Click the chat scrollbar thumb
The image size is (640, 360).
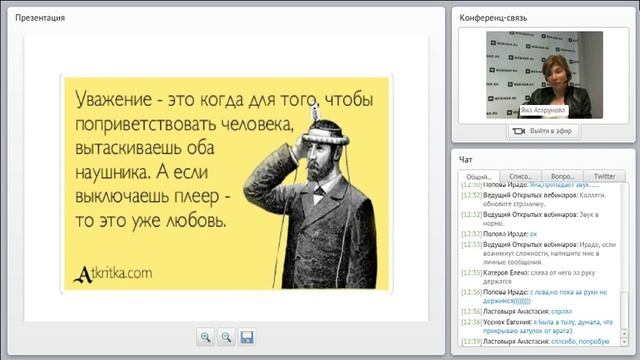point(624,310)
